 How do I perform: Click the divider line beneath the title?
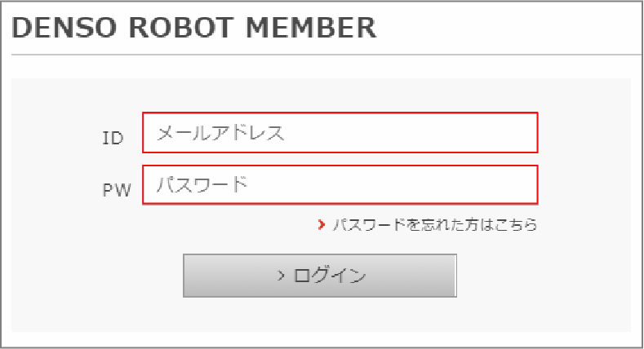[326, 55]
